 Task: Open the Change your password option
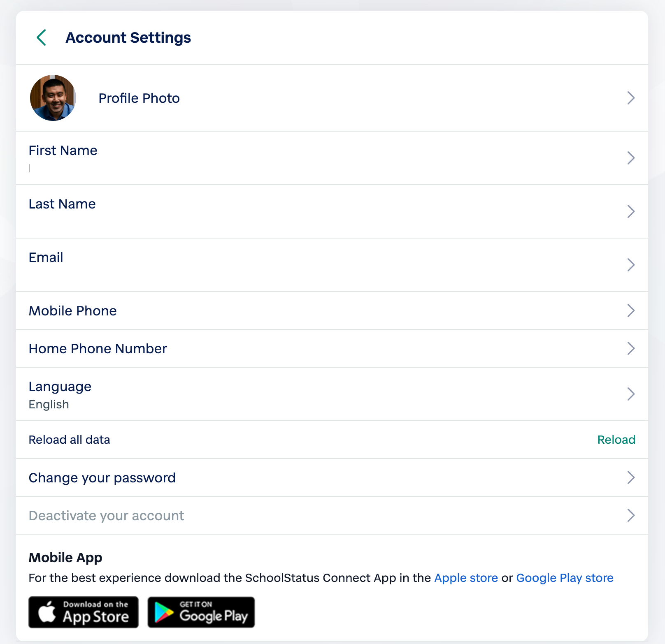[332, 477]
